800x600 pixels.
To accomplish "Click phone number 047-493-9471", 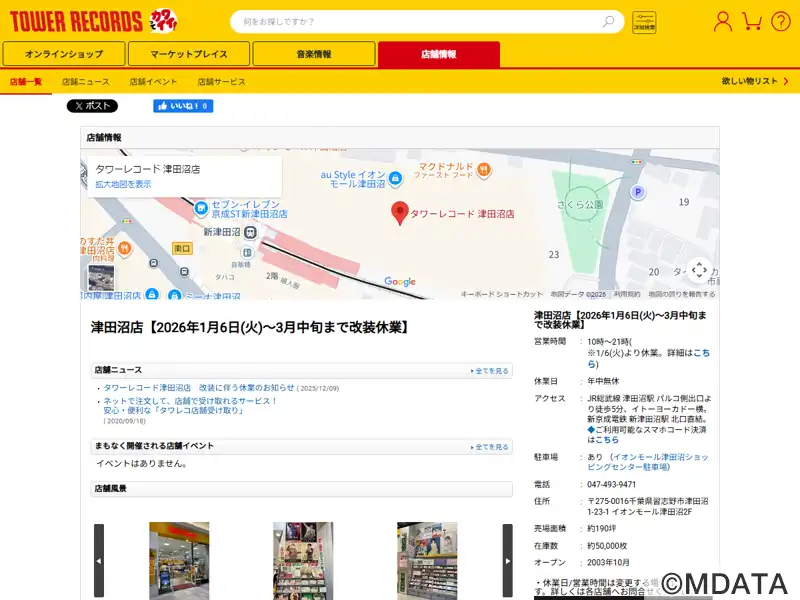I will pyautogui.click(x=611, y=484).
